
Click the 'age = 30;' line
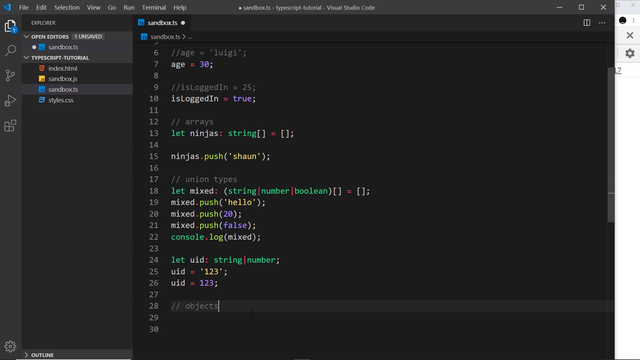pyautogui.click(x=192, y=64)
